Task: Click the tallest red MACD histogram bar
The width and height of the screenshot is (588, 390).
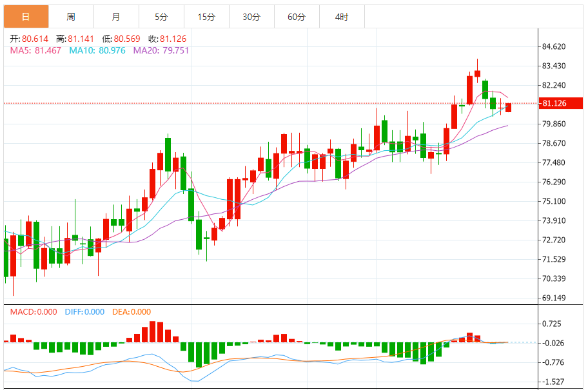Action: 153,332
